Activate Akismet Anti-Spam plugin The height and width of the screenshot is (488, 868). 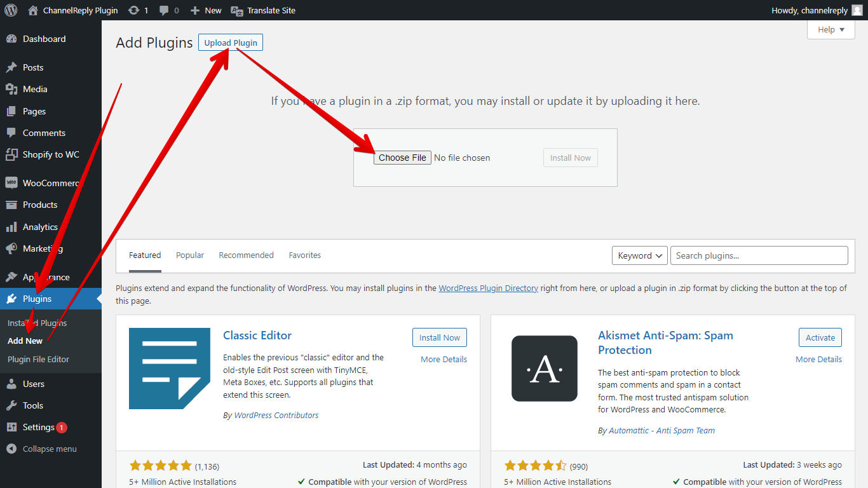(x=820, y=337)
